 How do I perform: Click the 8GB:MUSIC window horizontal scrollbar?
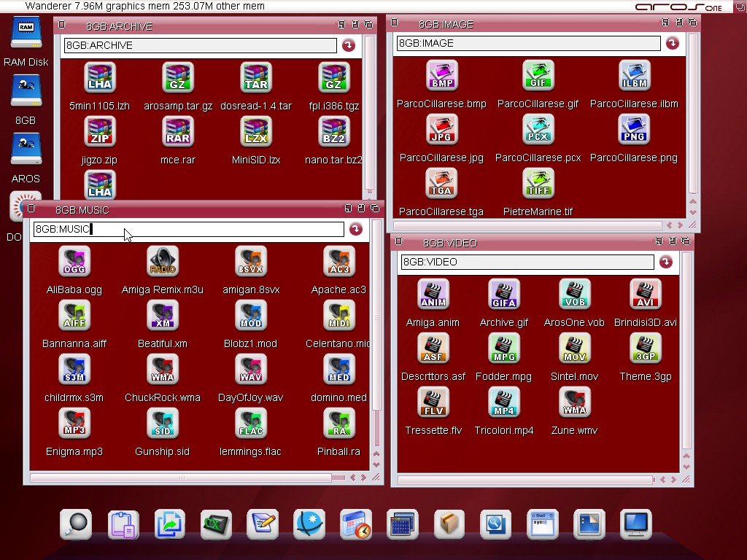181,478
